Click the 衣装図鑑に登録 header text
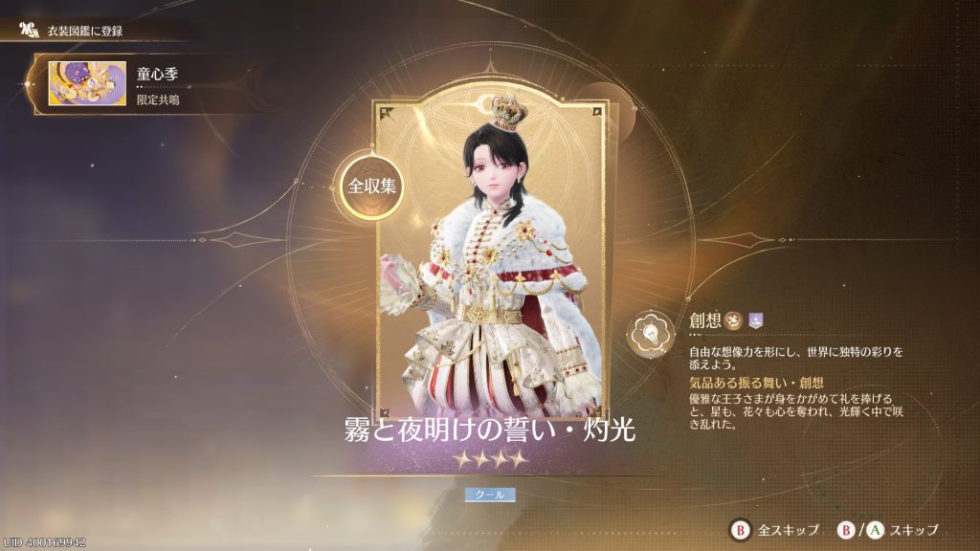The width and height of the screenshot is (980, 551). coord(85,31)
